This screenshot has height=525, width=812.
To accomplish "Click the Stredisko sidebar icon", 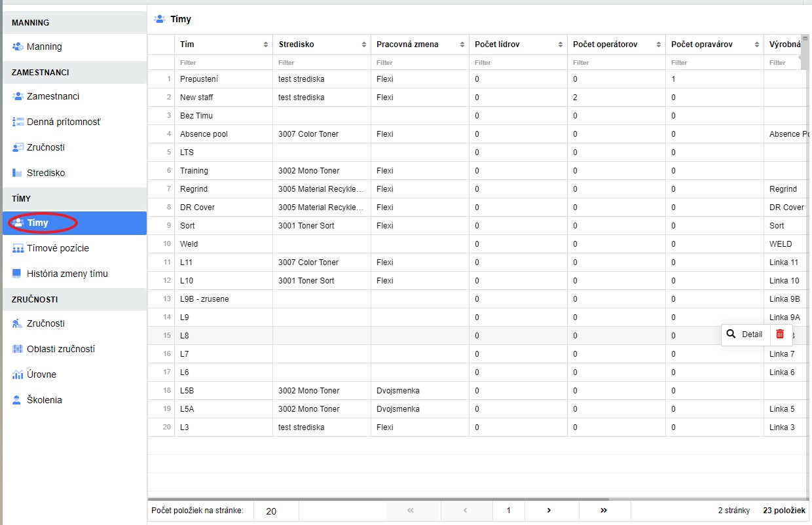I will [x=18, y=173].
